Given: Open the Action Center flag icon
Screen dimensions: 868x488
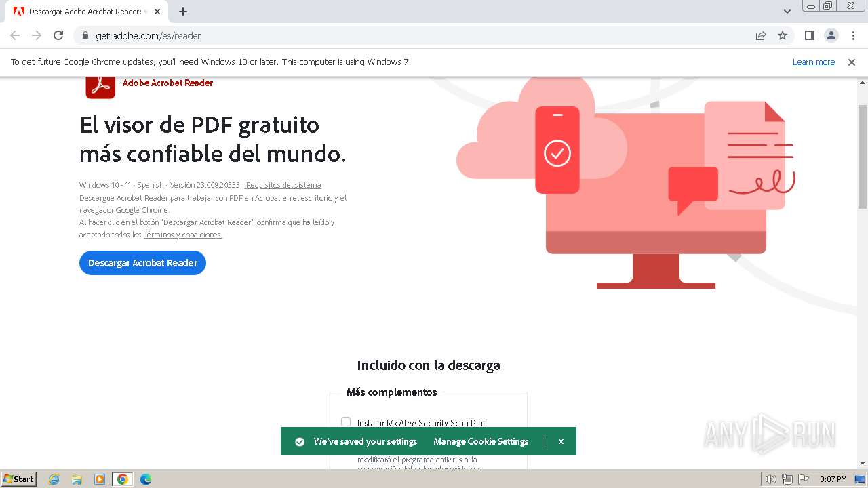Looking at the screenshot, I should click(804, 479).
